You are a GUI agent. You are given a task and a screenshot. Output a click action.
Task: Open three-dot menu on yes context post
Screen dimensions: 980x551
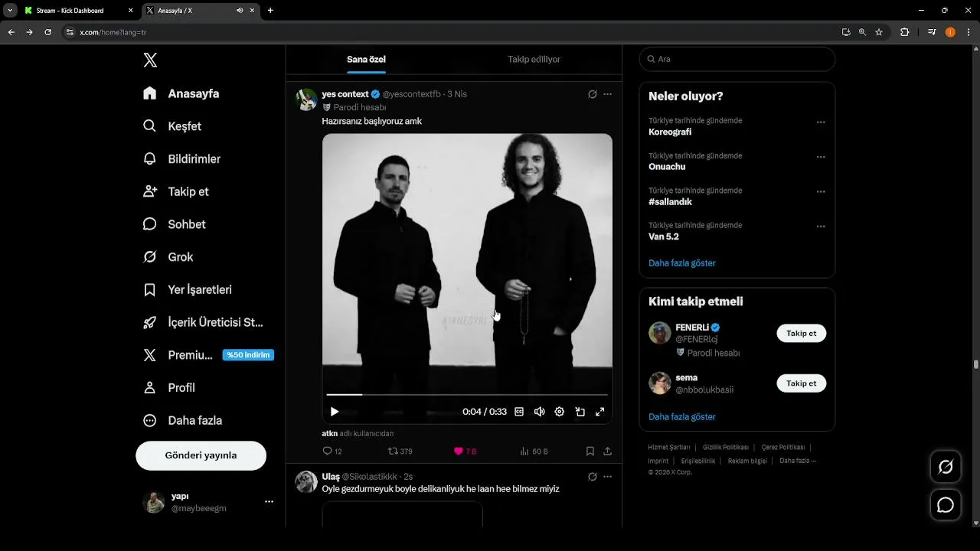(608, 94)
